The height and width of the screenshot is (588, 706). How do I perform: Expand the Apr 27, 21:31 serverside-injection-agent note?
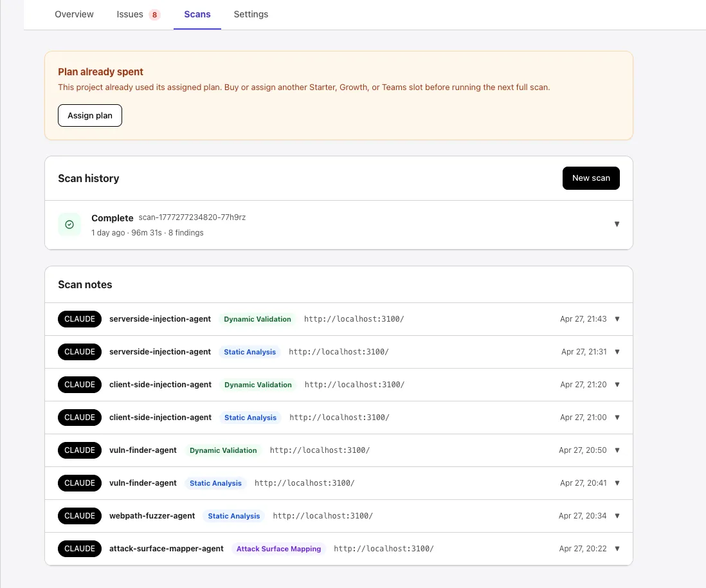(x=617, y=352)
